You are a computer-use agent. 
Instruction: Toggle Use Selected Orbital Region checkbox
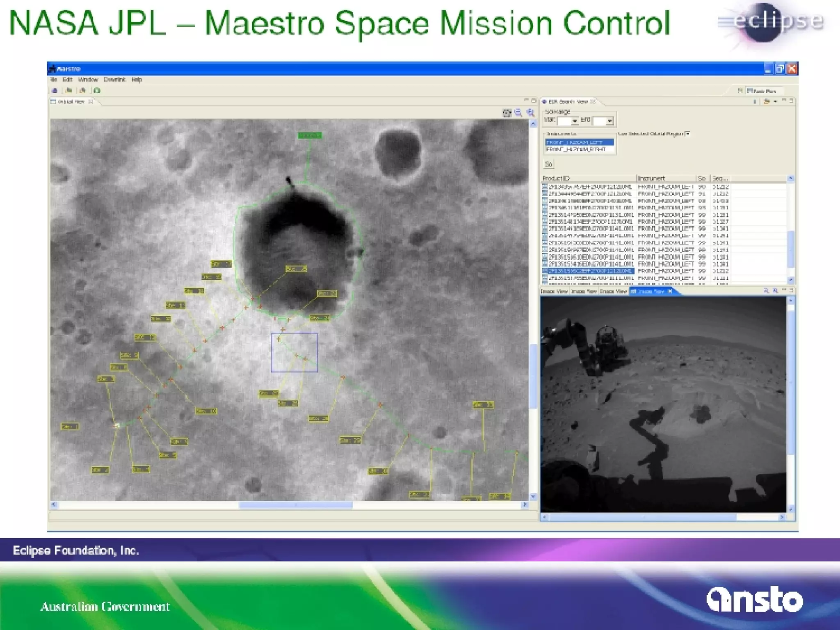688,133
